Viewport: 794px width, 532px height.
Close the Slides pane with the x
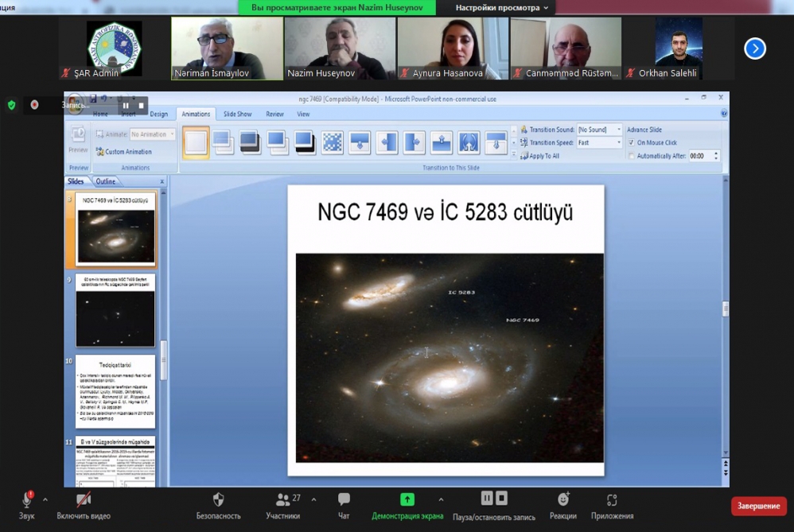[162, 181]
